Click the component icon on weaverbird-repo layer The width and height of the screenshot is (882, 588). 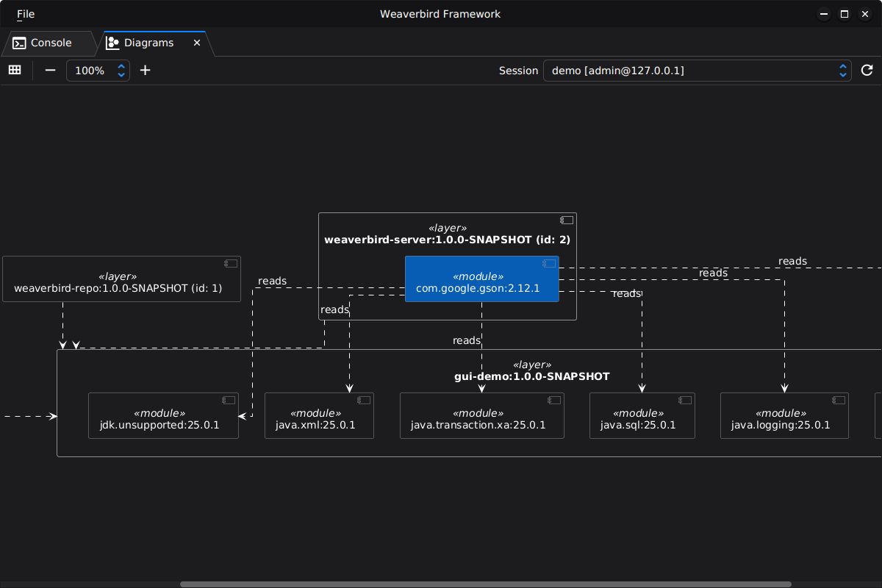point(230,263)
